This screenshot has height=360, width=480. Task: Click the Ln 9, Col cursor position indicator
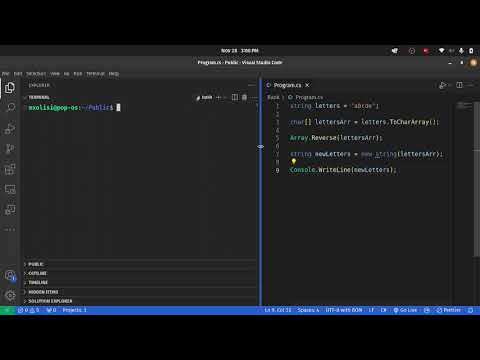coord(278,310)
